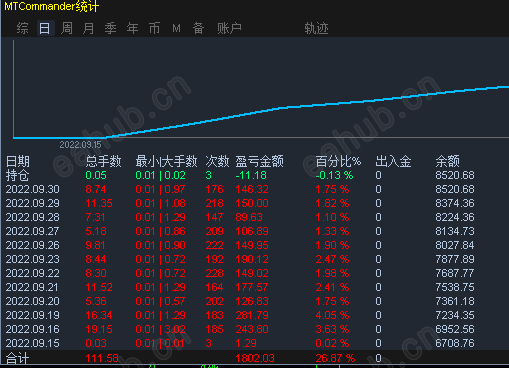Click the 余额 column header
509x368 pixels.
click(448, 162)
